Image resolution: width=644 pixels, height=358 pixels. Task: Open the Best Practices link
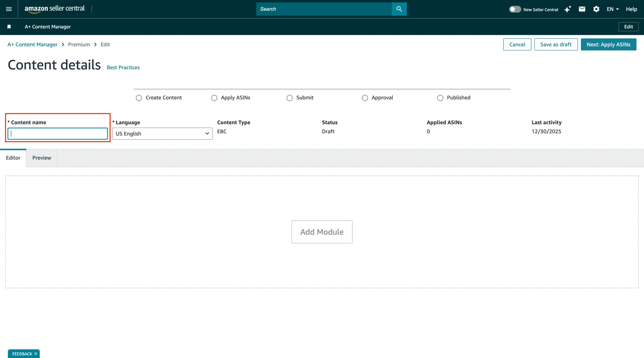pos(123,67)
